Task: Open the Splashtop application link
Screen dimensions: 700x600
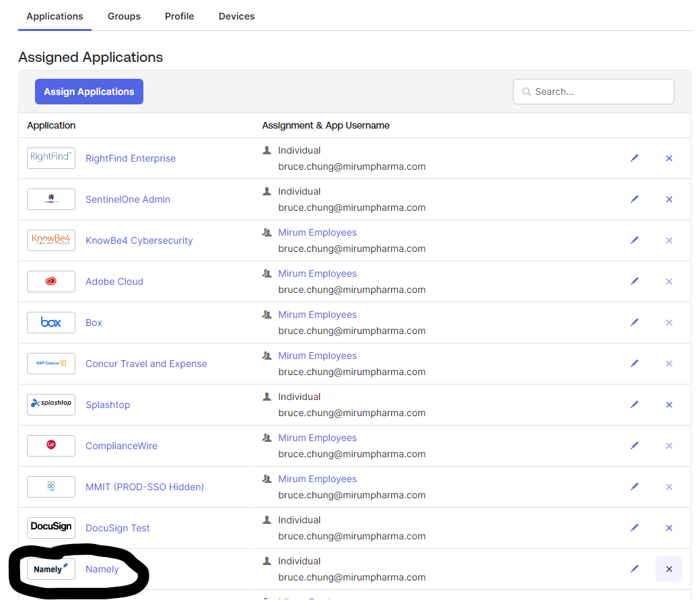Action: pos(108,405)
